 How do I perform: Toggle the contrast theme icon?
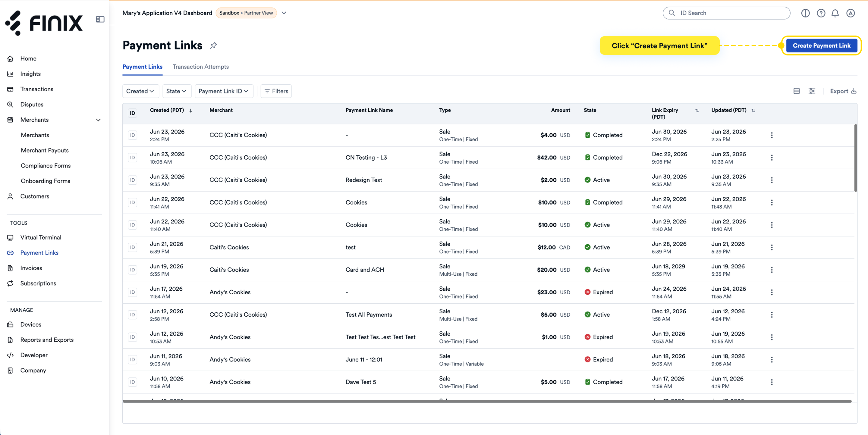tap(805, 13)
